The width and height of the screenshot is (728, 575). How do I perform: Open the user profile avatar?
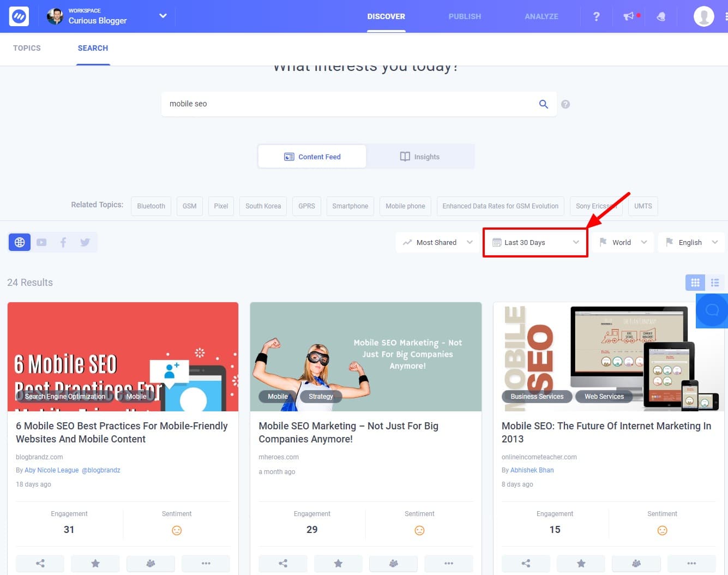coord(704,16)
